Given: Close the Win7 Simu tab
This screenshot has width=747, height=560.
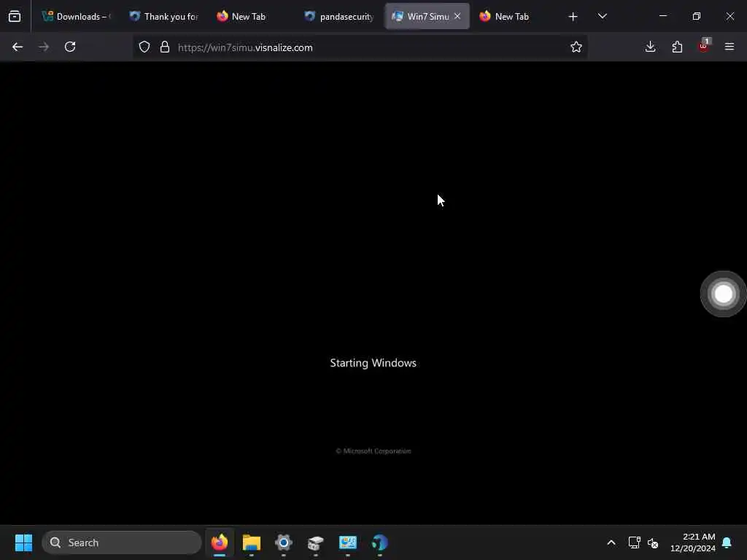Looking at the screenshot, I should tap(457, 16).
